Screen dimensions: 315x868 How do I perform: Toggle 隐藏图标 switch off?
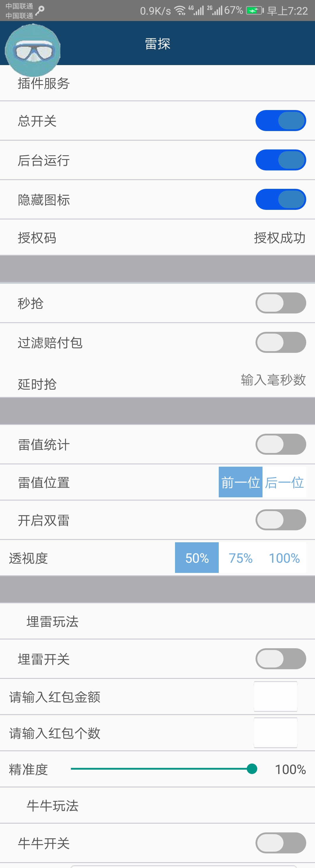281,199
